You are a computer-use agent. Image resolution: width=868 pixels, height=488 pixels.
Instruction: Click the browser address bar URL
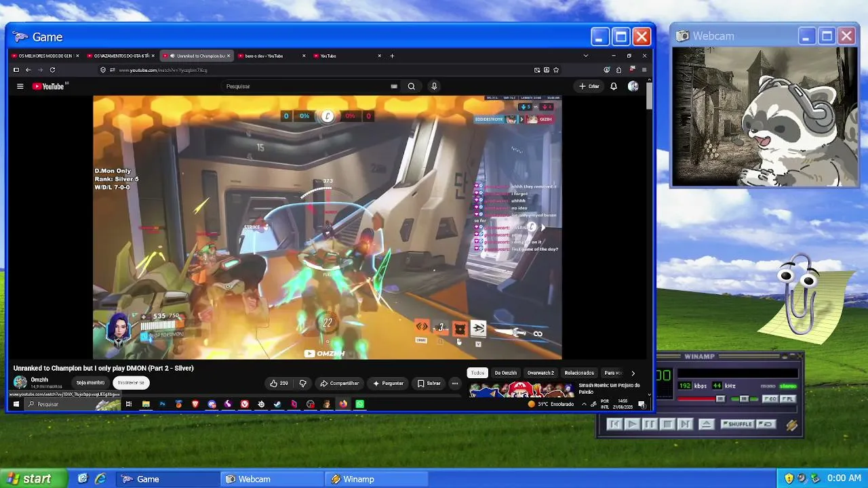(163, 70)
